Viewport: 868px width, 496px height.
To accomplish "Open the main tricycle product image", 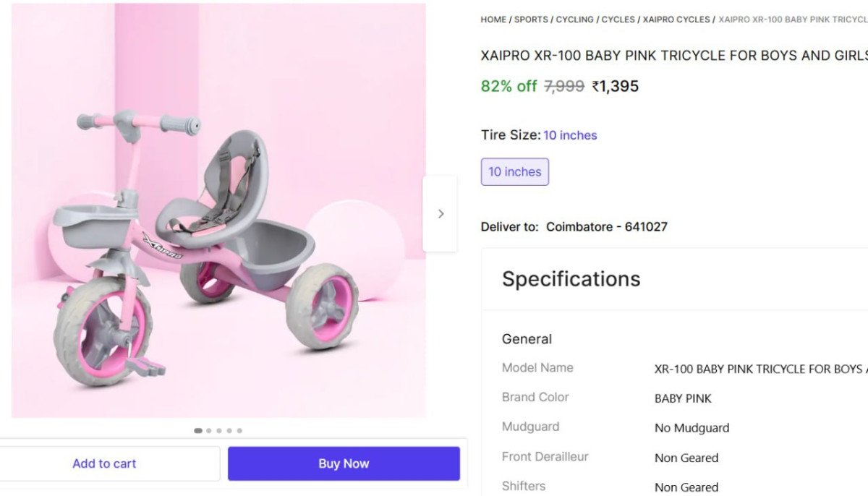I will (x=217, y=213).
